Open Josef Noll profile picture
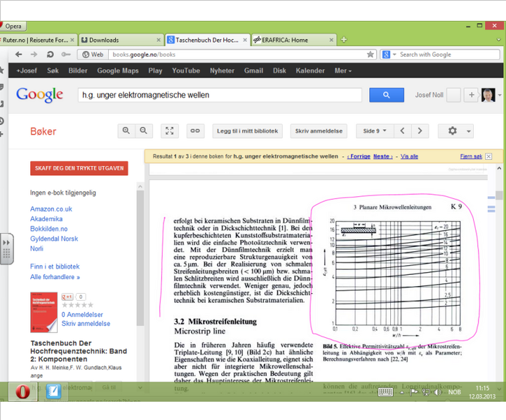This screenshot has height=420, width=506. 488,95
